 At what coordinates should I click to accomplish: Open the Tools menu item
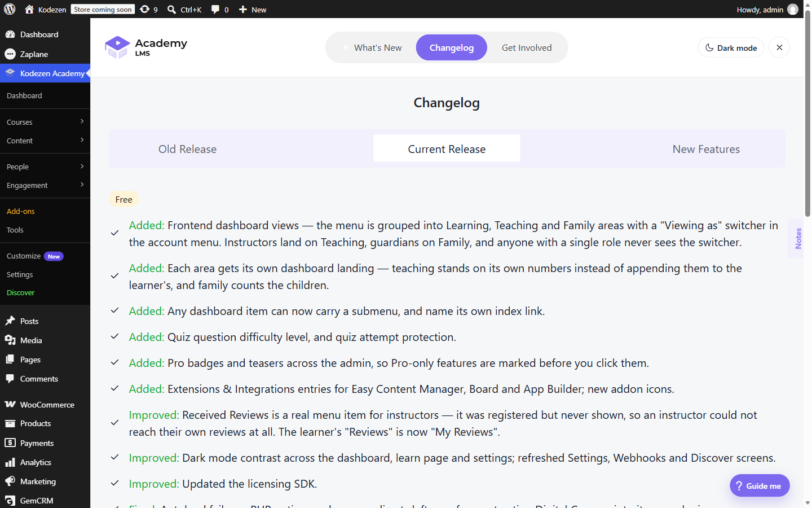click(x=15, y=230)
